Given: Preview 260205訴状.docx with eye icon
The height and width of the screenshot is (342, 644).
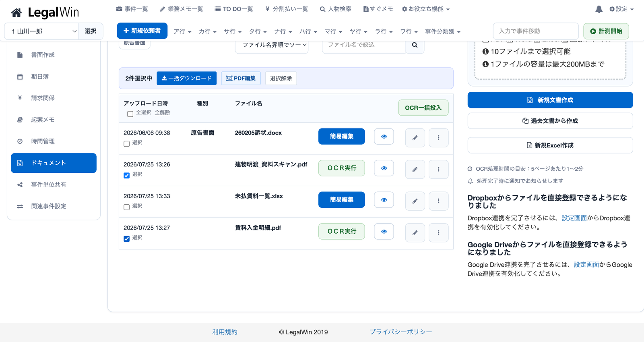Looking at the screenshot, I should click(384, 137).
